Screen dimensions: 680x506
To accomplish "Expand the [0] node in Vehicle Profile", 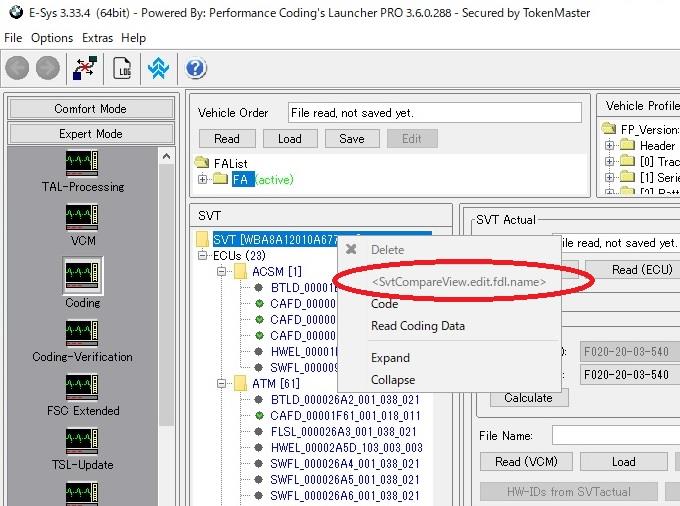I will click(x=609, y=161).
